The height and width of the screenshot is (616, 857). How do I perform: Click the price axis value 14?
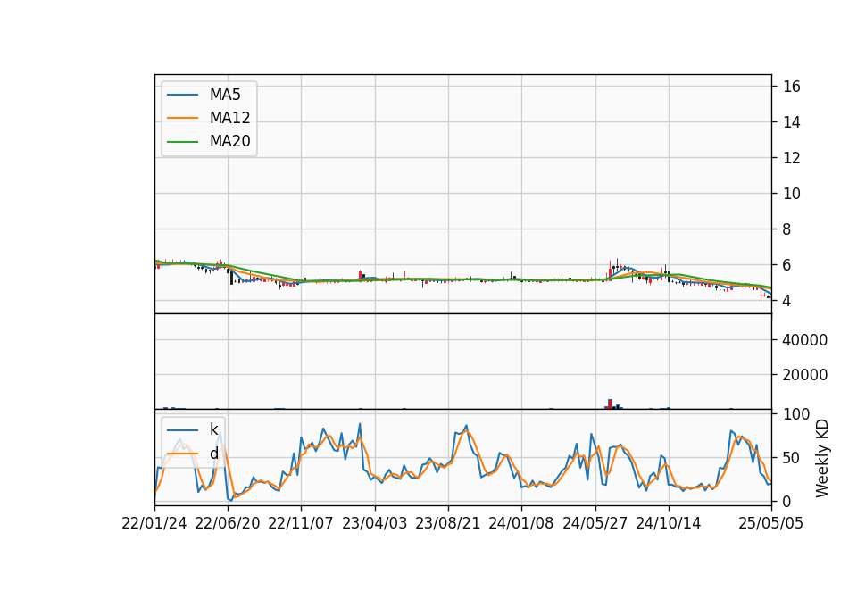point(792,122)
